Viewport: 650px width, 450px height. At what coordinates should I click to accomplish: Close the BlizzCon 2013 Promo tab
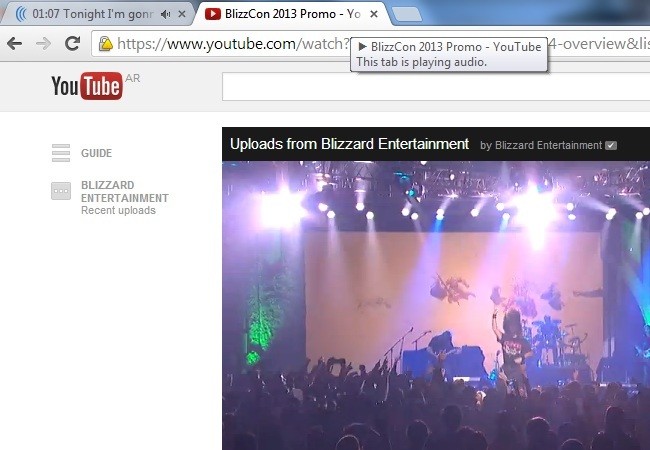374,14
